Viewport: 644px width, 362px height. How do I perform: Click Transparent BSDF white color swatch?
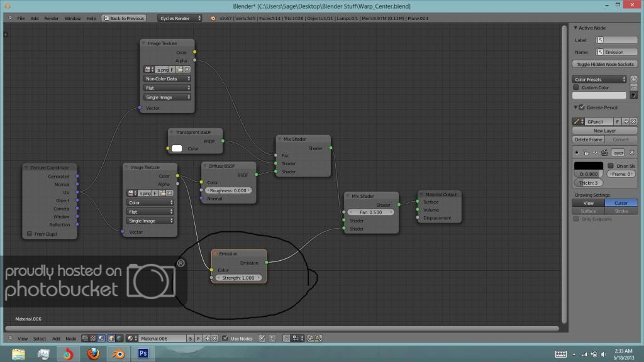coord(177,148)
